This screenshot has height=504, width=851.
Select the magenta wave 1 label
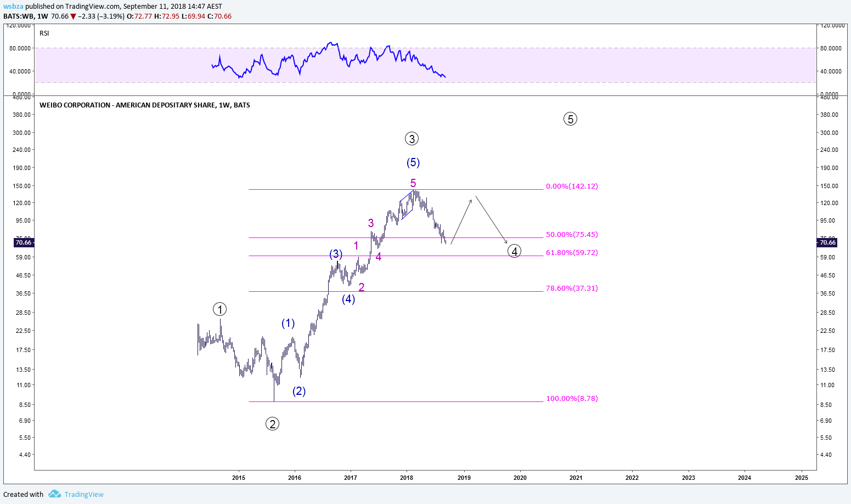coord(356,246)
